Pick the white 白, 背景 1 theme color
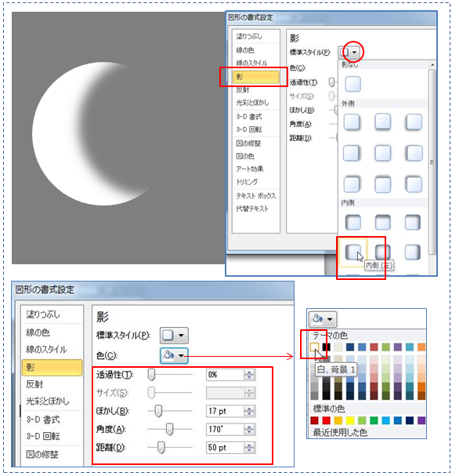The width and height of the screenshot is (452, 476). coord(314,347)
